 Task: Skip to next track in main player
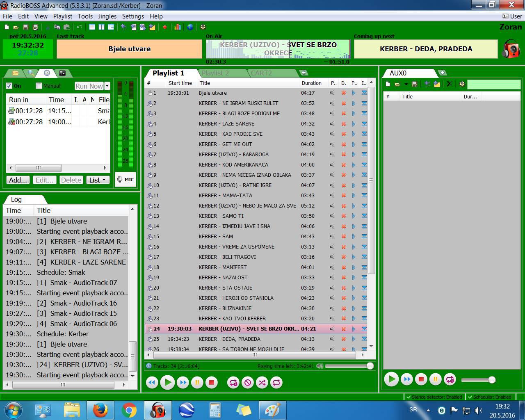183,382
